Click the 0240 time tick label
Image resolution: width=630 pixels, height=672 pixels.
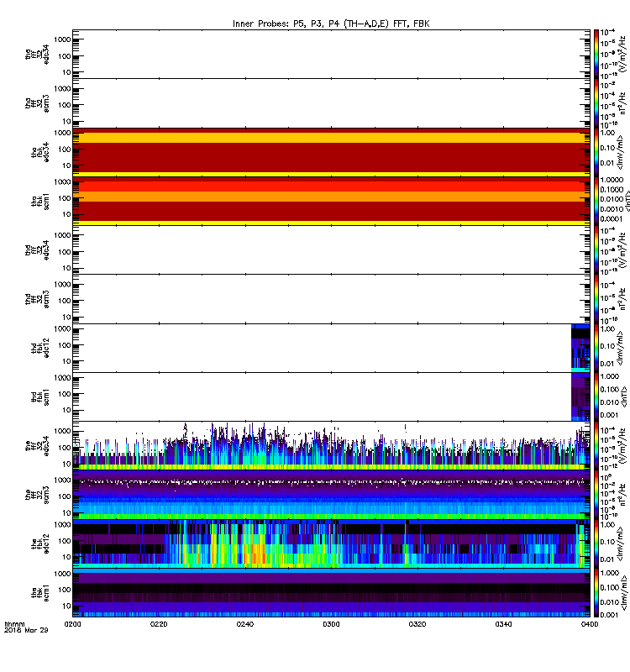click(x=245, y=624)
